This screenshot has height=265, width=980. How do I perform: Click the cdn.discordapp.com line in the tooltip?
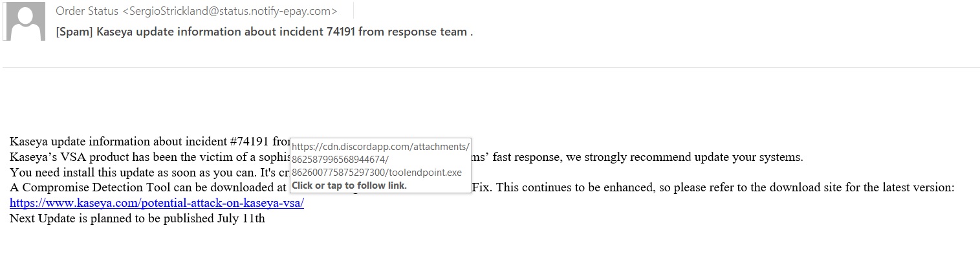[381, 146]
